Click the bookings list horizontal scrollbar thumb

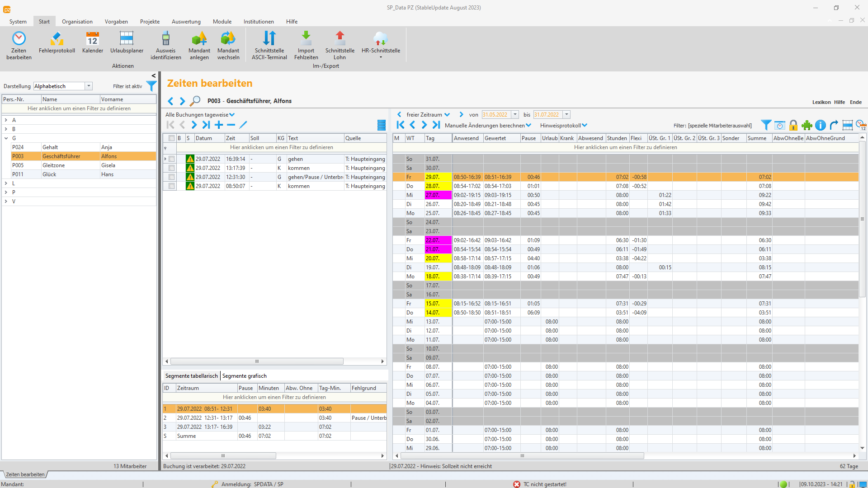click(257, 361)
